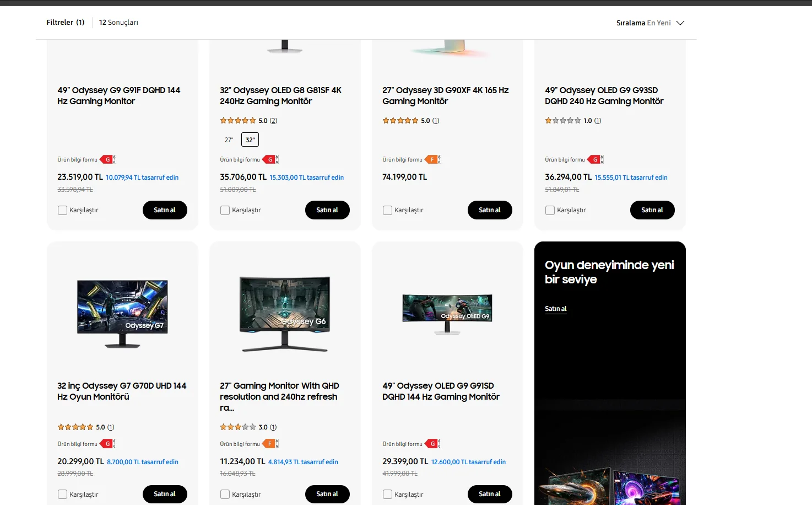Open Ürün bilgi formu for Odyssey OLED G8 G81SF
812x505 pixels.
coord(240,160)
